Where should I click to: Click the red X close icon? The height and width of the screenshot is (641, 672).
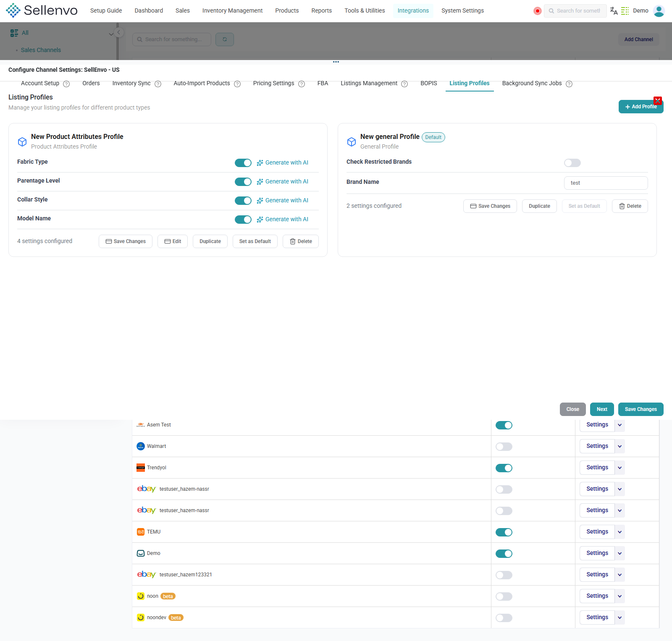coord(658,101)
